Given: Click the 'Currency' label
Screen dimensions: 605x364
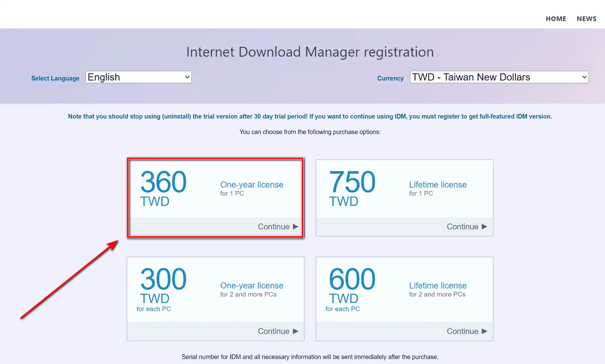Looking at the screenshot, I should tap(390, 78).
